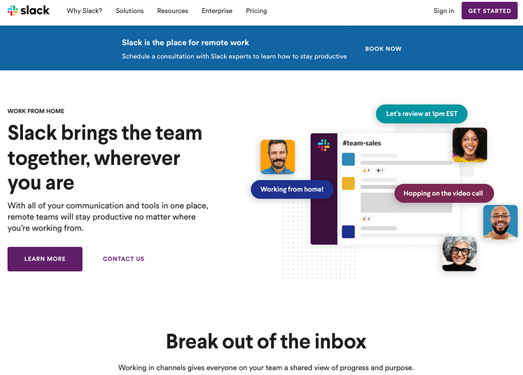Click the CONTACT US link
523x375 pixels.
123,259
